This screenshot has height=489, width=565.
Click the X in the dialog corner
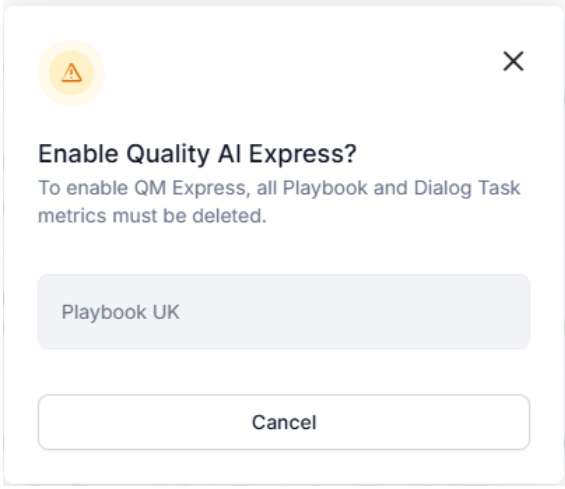click(513, 61)
